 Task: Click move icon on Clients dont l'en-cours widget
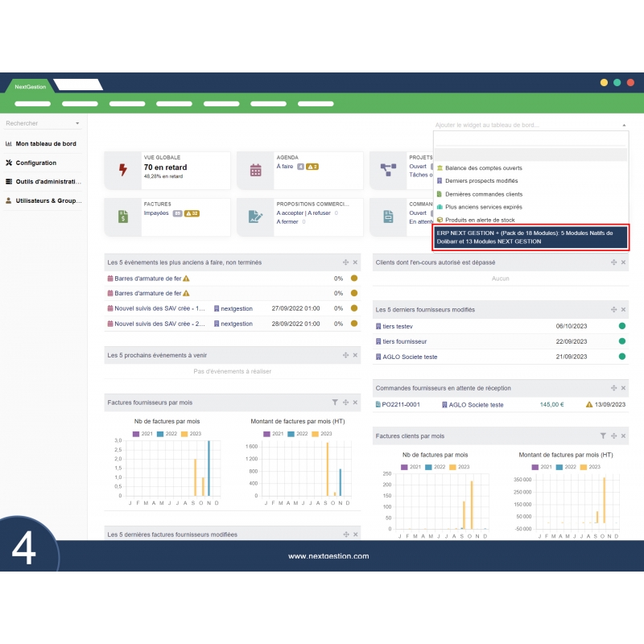coord(613,262)
